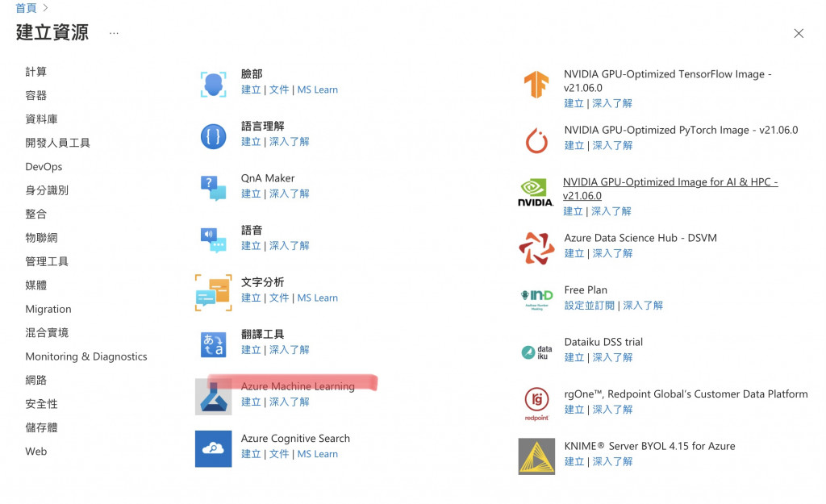The width and height of the screenshot is (826, 504).
Task: Select the 物聯網 category
Action: (x=42, y=238)
